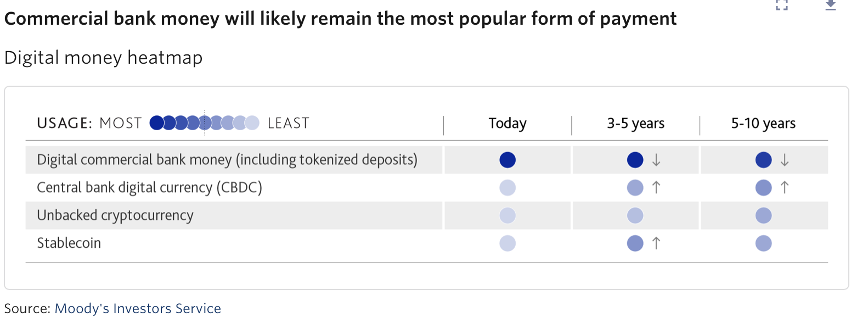Select the 3-5 years column header
Viewport: 868px width, 323px height.
(x=635, y=124)
